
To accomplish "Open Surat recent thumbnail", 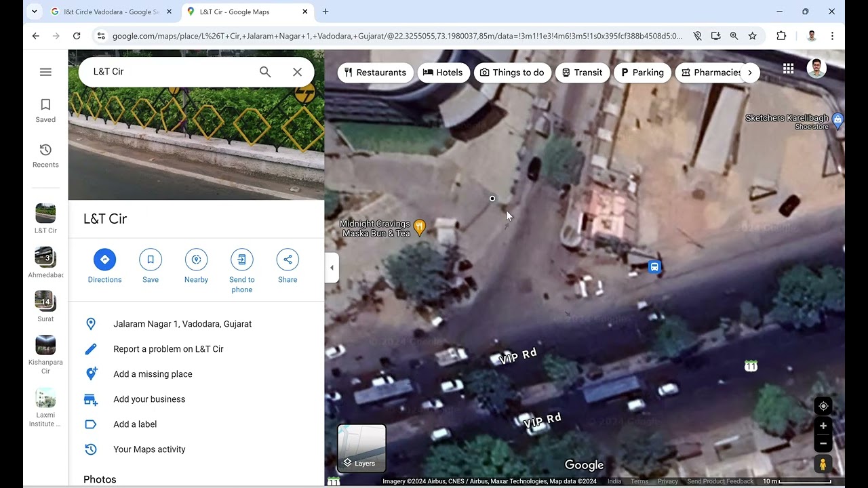I will click(x=45, y=306).
